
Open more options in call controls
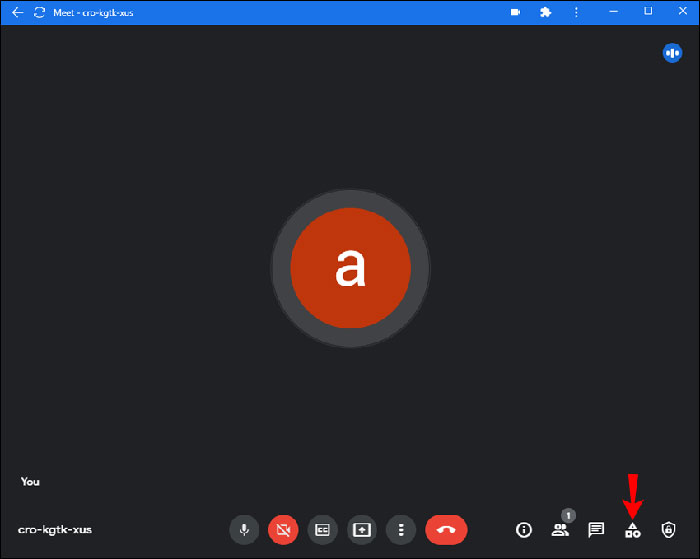(x=400, y=529)
